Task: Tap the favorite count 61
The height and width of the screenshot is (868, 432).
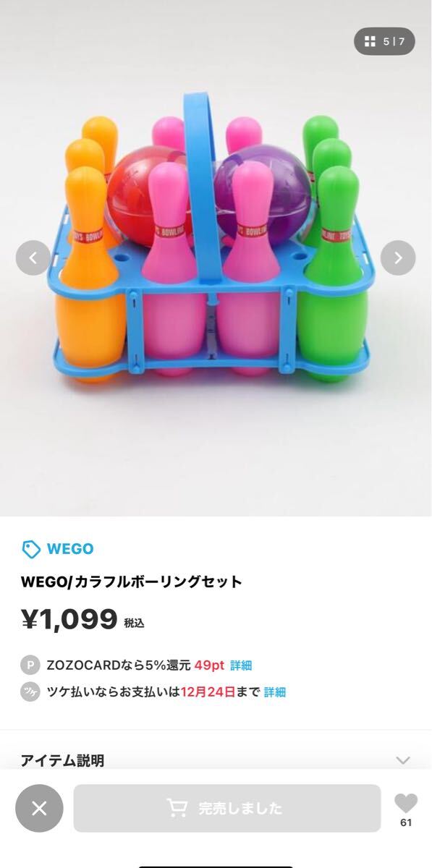Action: [x=406, y=822]
